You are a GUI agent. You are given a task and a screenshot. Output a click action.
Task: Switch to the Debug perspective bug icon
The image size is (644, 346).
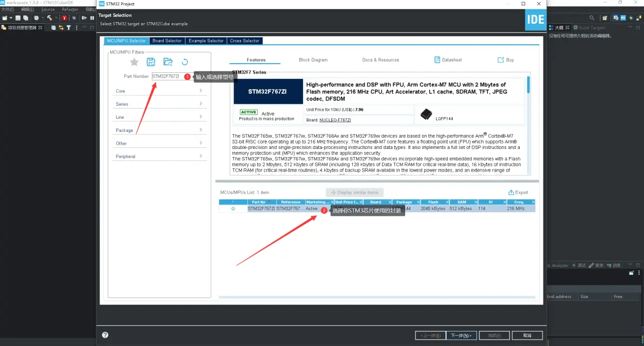631,18
